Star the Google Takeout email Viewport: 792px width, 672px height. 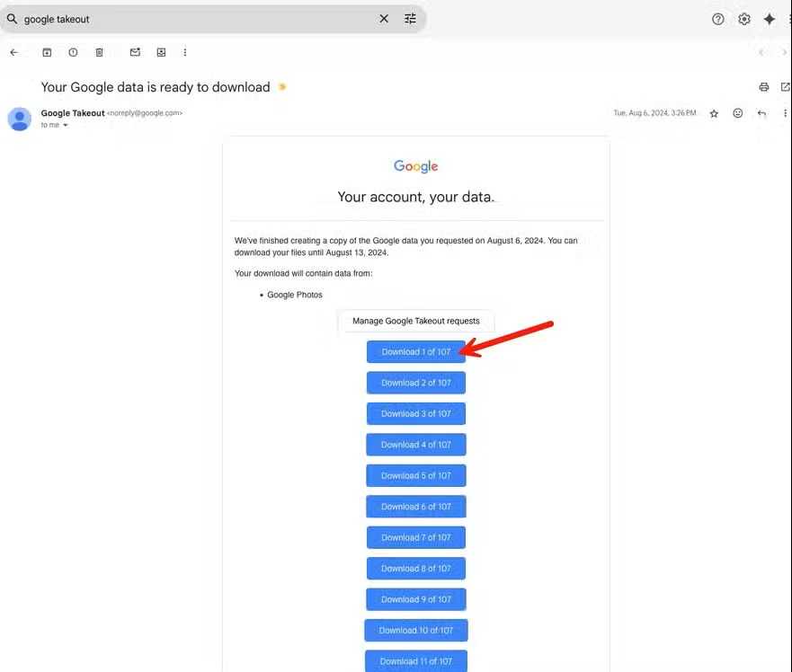[714, 113]
